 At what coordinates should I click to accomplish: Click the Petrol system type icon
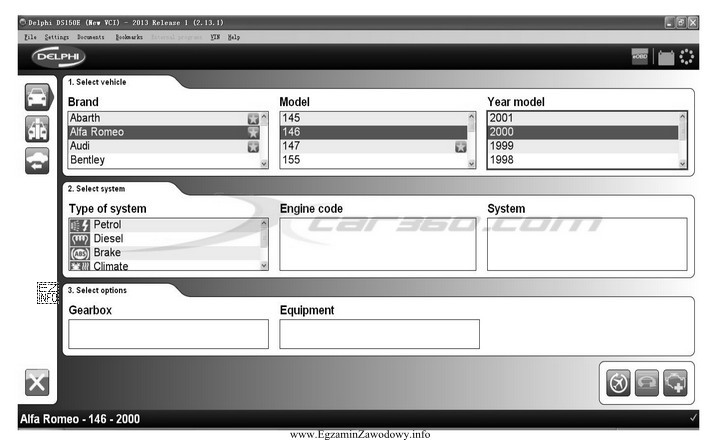pos(79,225)
